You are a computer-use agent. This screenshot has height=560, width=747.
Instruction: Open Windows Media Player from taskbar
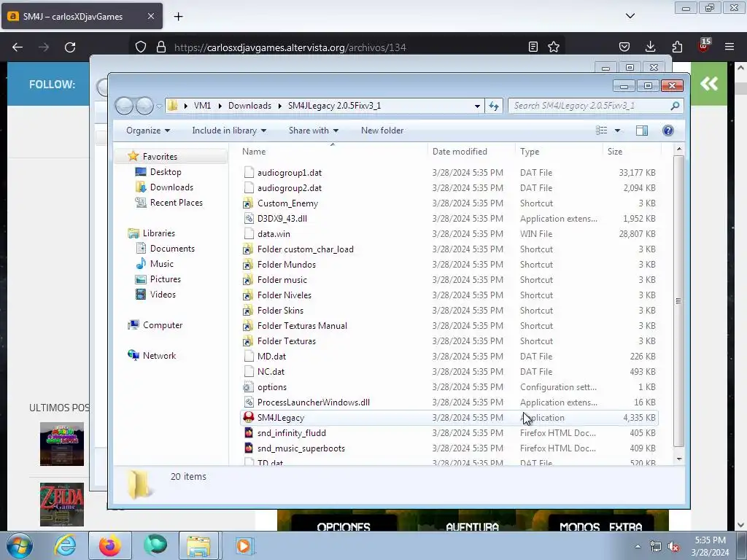(244, 545)
